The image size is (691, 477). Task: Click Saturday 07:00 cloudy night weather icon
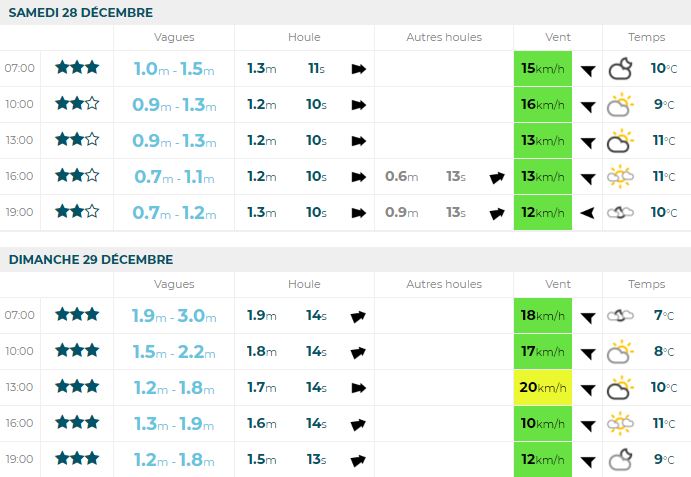click(x=621, y=68)
